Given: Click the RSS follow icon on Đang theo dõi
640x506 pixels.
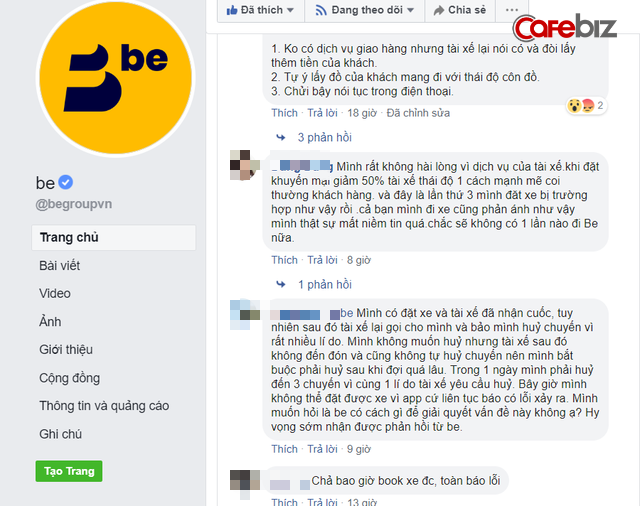Looking at the screenshot, I should pos(321,10).
